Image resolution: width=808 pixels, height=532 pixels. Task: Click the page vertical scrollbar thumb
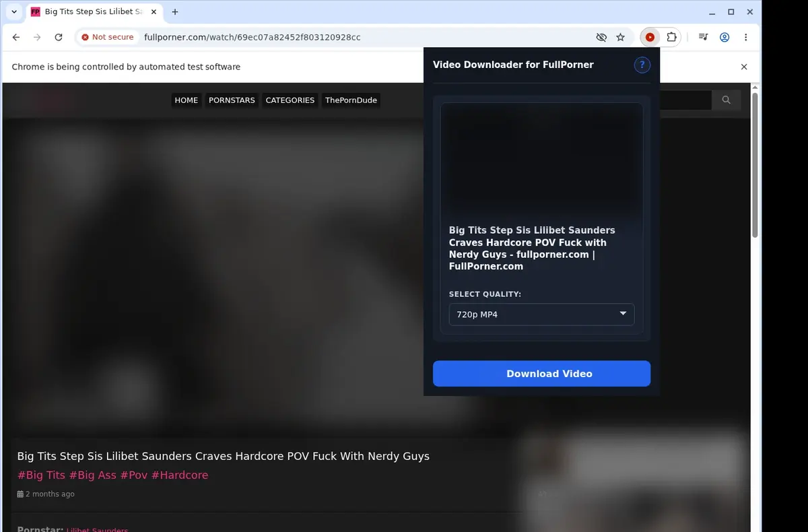tap(755, 165)
